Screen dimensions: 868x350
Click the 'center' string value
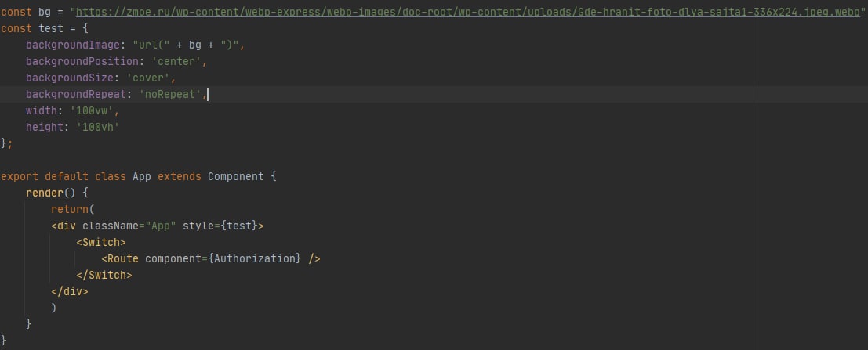(x=176, y=61)
